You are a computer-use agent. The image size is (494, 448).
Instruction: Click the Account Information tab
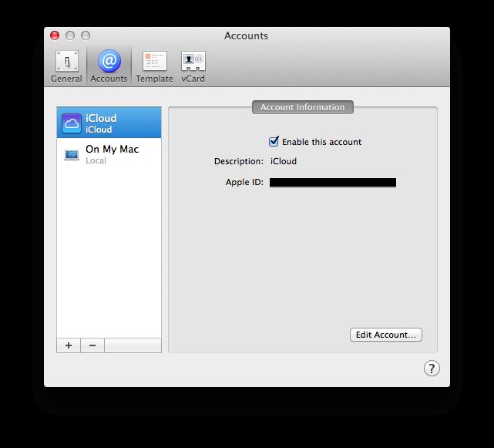[303, 107]
